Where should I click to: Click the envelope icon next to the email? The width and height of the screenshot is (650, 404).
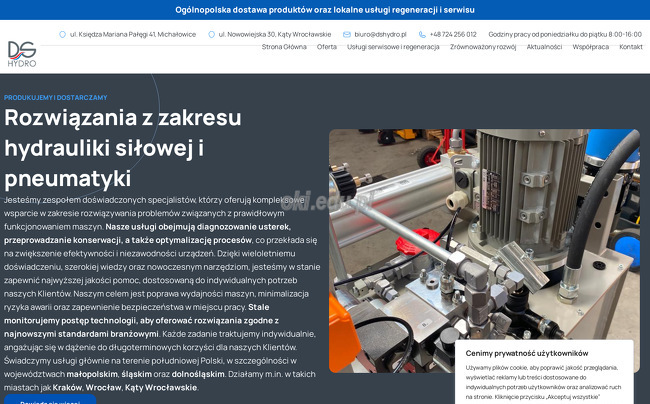347,34
